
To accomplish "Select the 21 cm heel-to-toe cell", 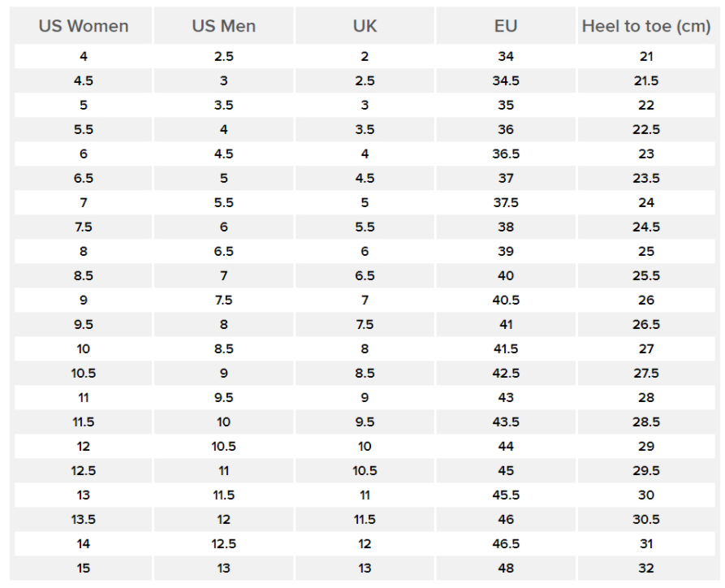I will pos(646,56).
